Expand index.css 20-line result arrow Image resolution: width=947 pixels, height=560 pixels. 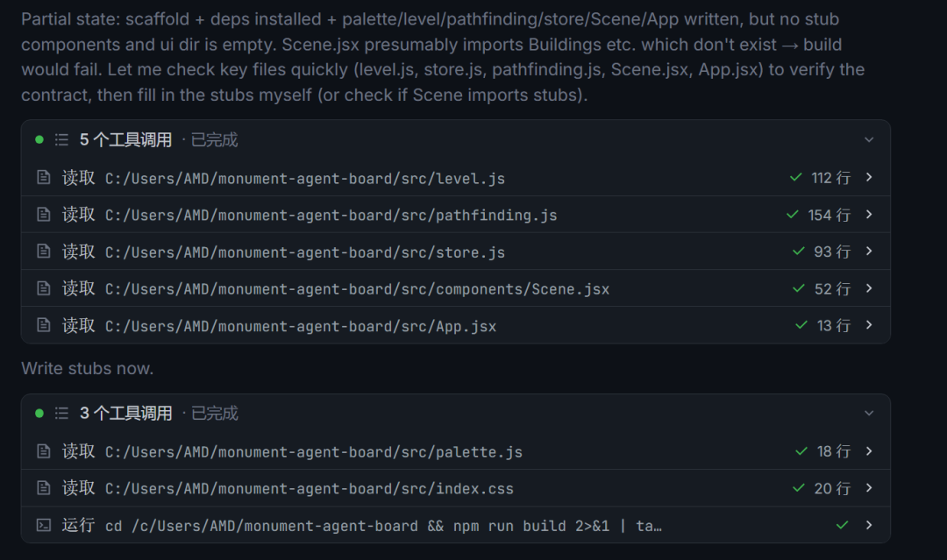point(869,488)
